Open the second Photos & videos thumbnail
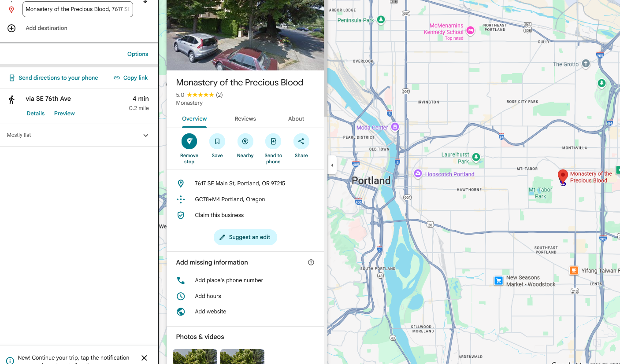This screenshot has height=364, width=620. coord(242,357)
